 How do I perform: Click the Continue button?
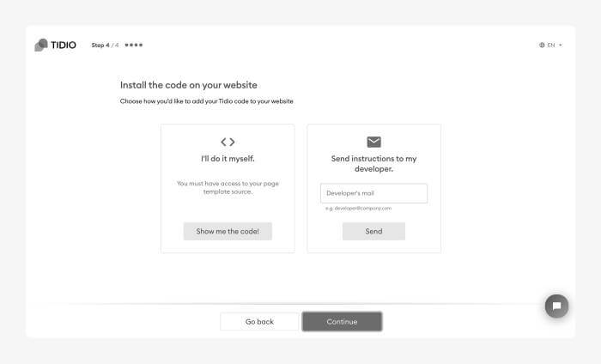click(x=342, y=322)
